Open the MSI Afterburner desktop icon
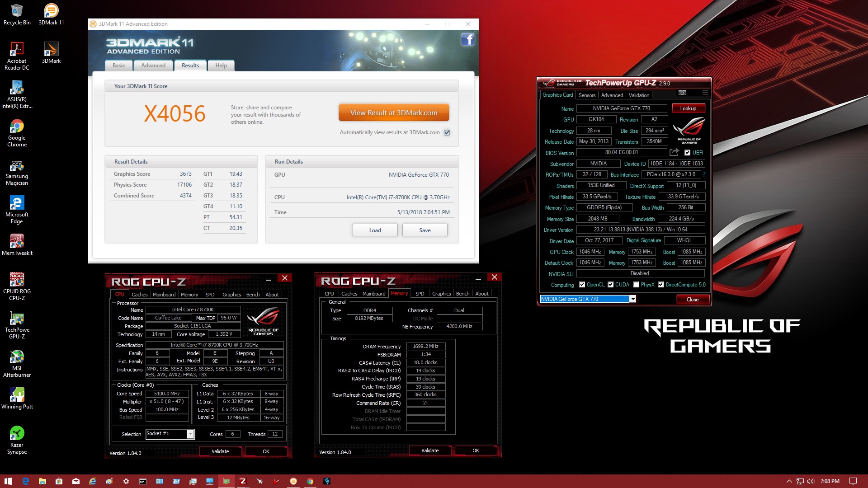The height and width of the screenshot is (488, 868). (x=17, y=363)
